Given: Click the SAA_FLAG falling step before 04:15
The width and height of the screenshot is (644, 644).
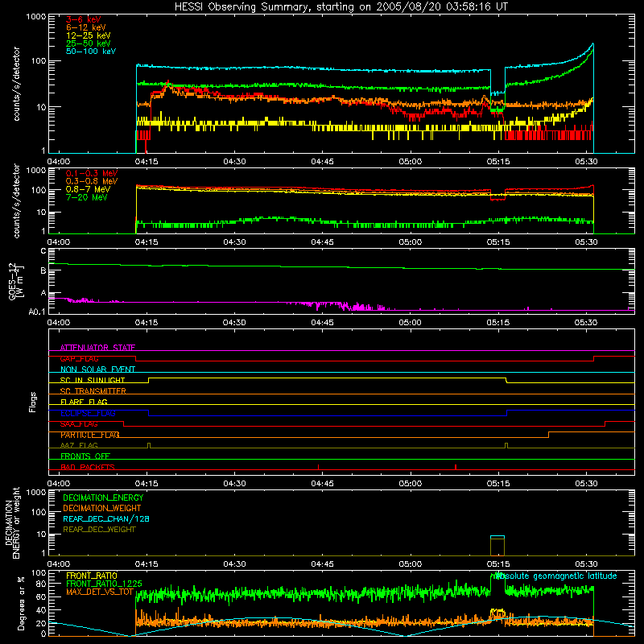Looking at the screenshot, I should (124, 424).
